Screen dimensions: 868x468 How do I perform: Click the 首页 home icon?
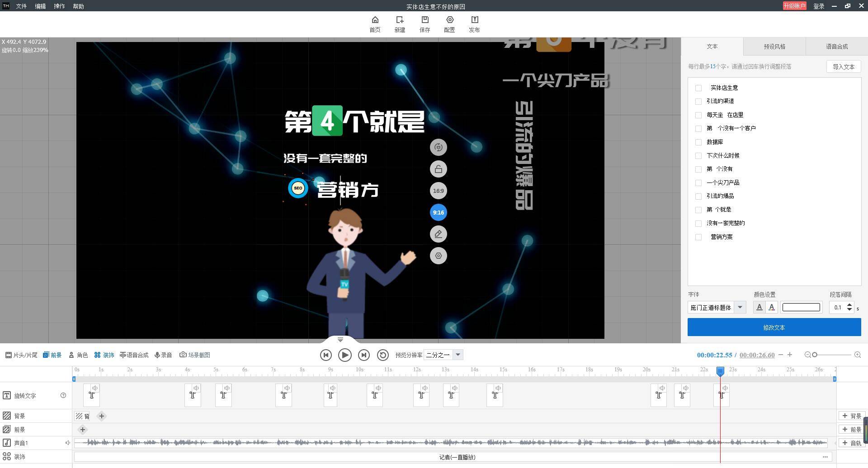coord(375,20)
